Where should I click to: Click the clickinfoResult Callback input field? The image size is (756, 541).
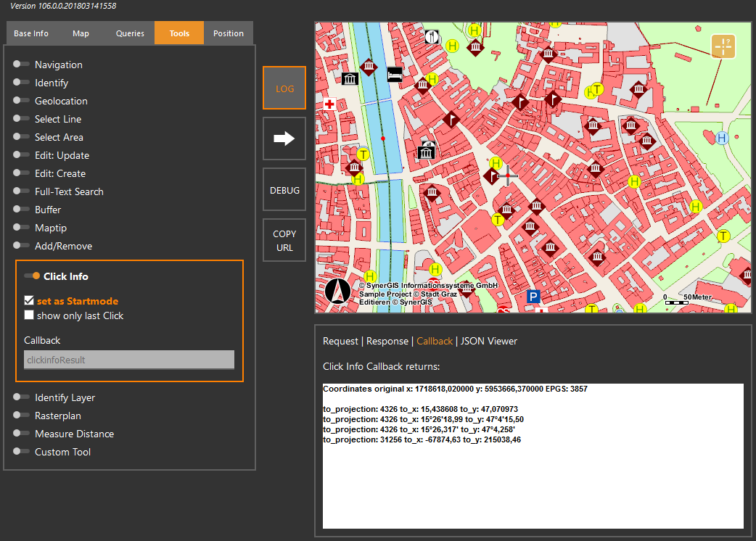pos(128,359)
